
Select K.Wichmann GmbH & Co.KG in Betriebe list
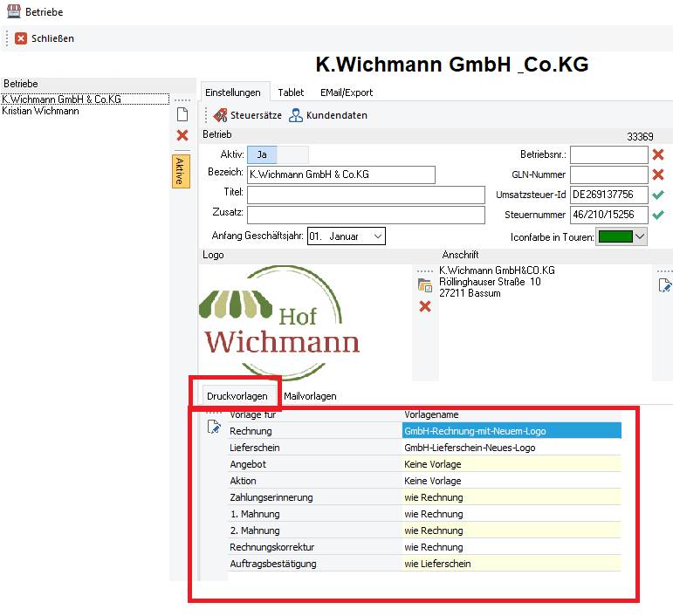[85, 99]
